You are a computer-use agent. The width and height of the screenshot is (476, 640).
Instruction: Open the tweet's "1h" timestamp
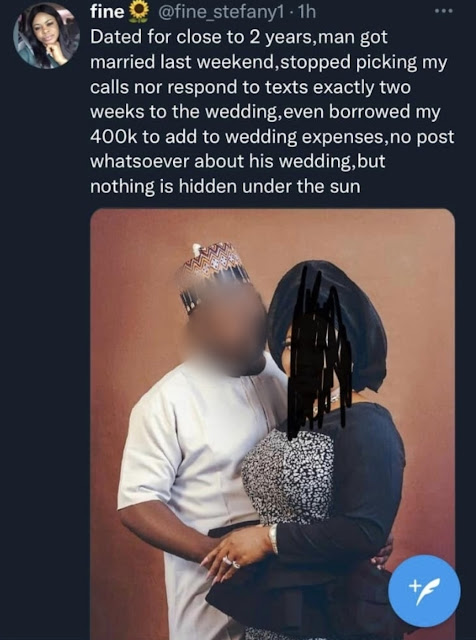coord(307,12)
